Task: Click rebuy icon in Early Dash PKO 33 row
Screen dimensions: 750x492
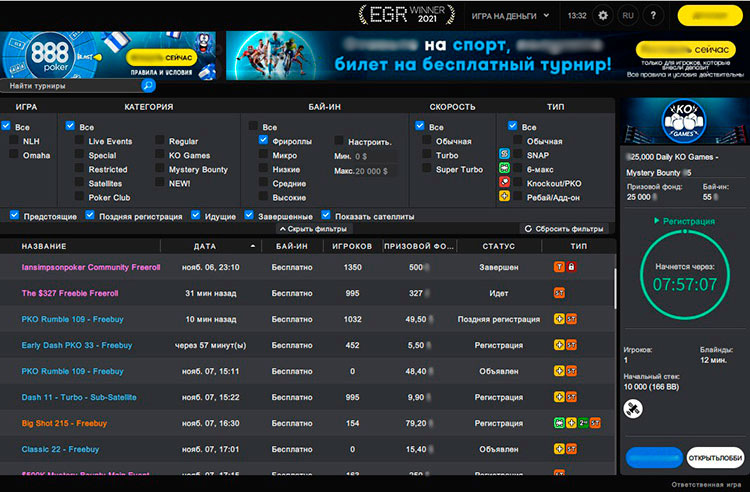Action: (x=559, y=345)
